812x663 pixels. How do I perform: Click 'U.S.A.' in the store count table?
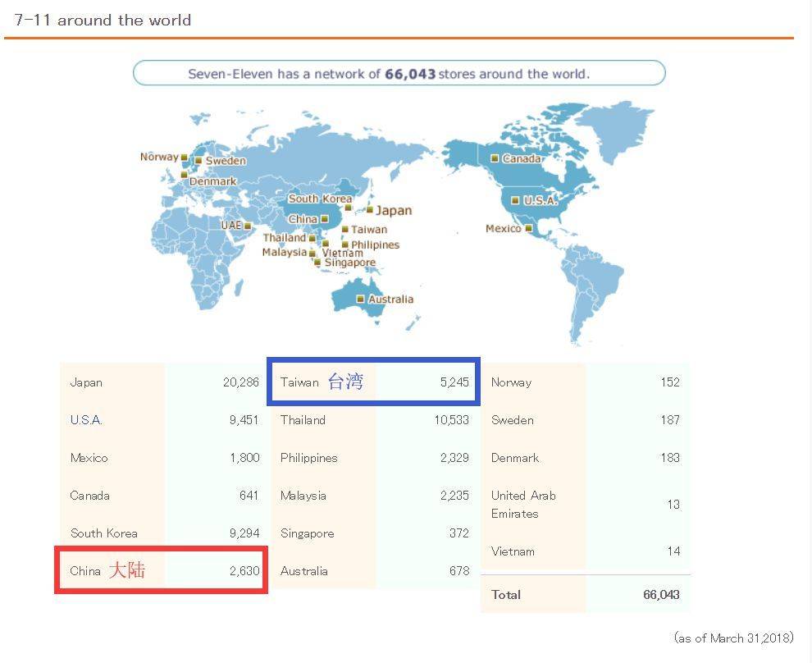(86, 419)
